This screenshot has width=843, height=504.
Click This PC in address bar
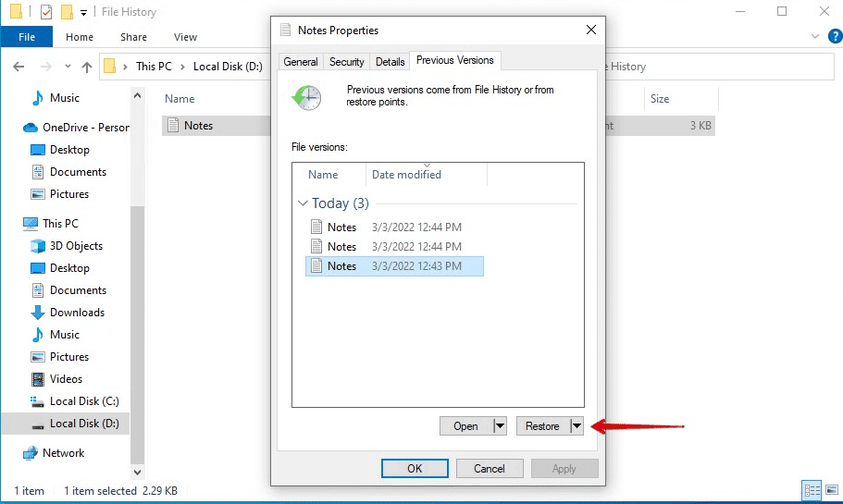coord(154,66)
